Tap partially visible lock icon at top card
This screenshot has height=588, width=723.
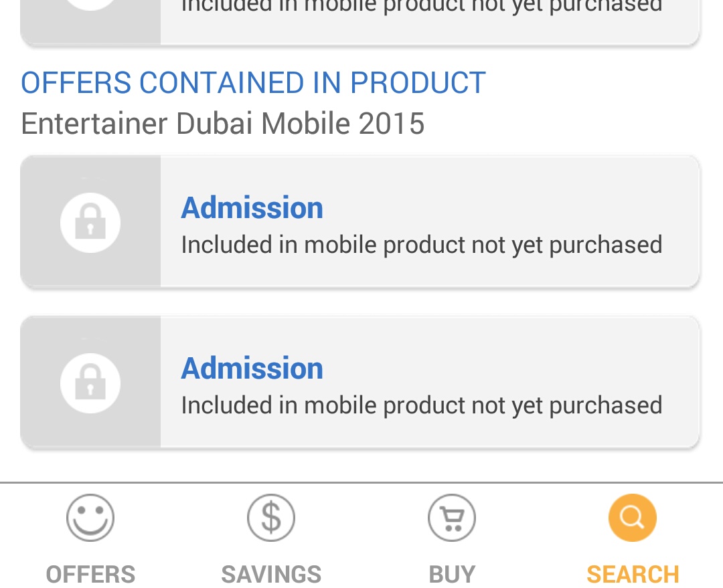(90, 5)
